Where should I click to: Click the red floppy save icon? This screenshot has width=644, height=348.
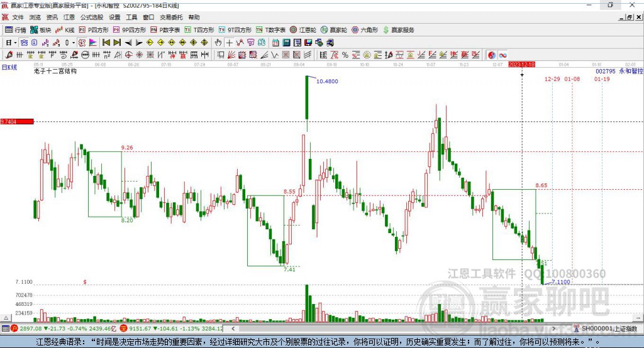[x=308, y=43]
